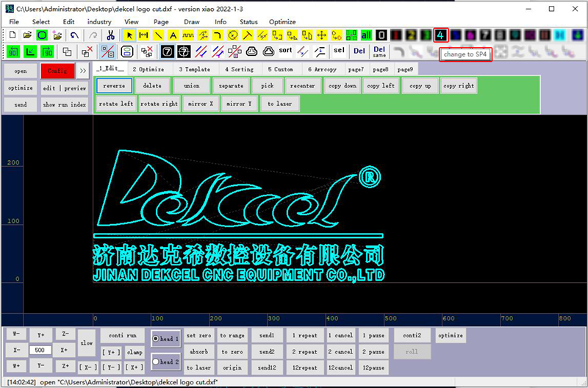Select the circle tool icon
This screenshot has height=388, width=588.
click(x=232, y=35)
